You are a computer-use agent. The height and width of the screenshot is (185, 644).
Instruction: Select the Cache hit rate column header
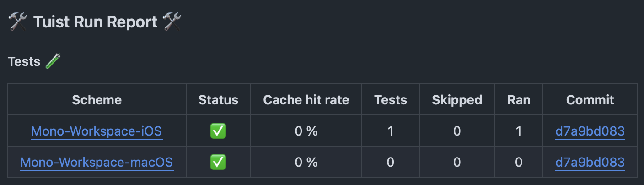tap(306, 100)
